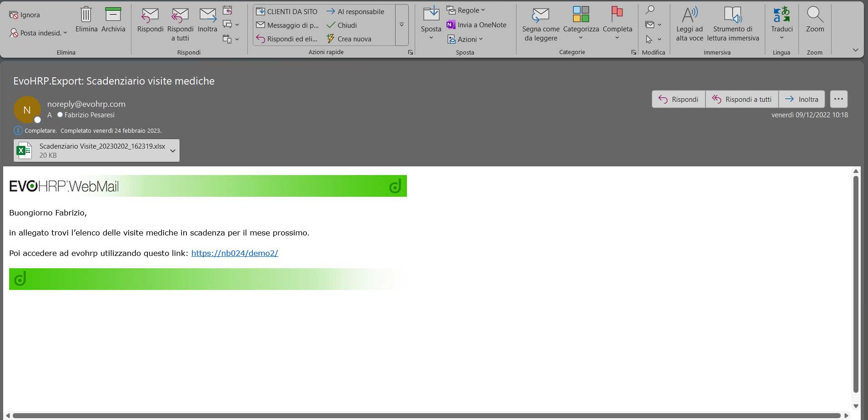Screen dimensions: 868x420
Task: Click Invia a OneNote icon
Action: click(451, 25)
